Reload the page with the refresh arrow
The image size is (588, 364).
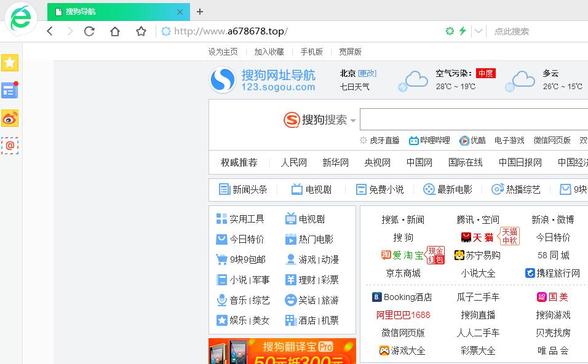click(x=89, y=31)
